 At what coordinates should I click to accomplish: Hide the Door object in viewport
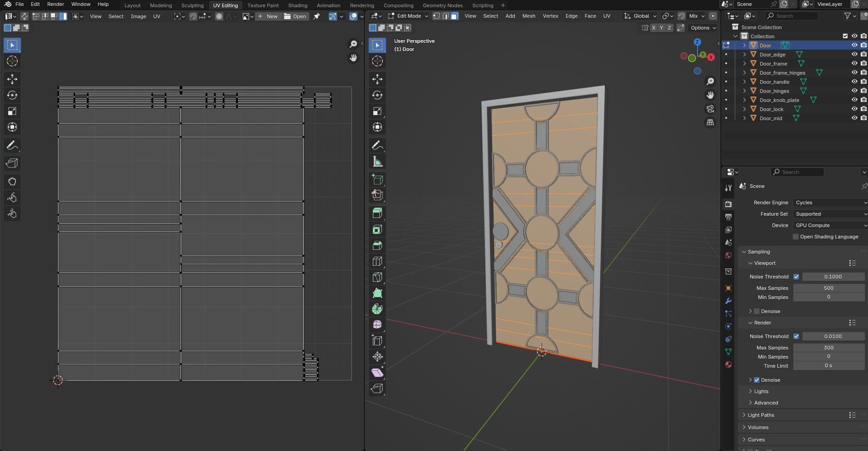854,45
